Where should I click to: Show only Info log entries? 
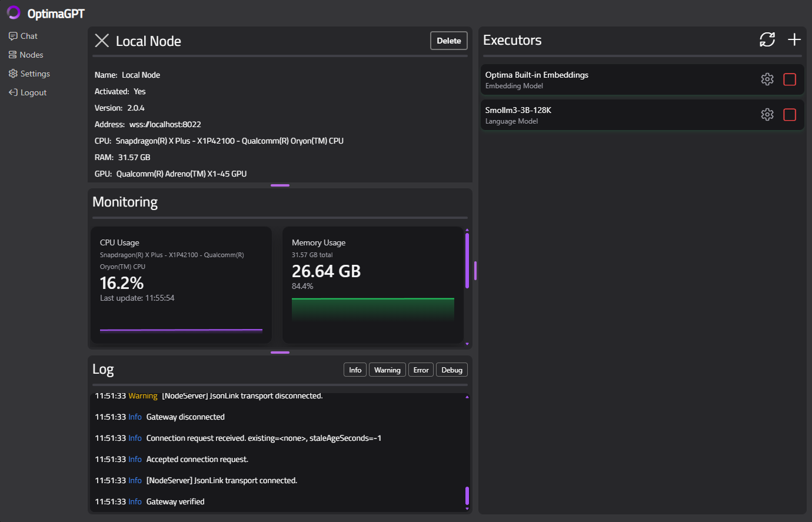pos(355,370)
